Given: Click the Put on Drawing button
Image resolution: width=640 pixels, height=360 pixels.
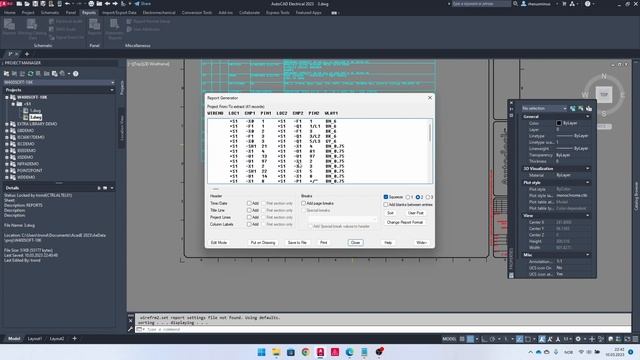Looking at the screenshot, I should click(x=263, y=242).
